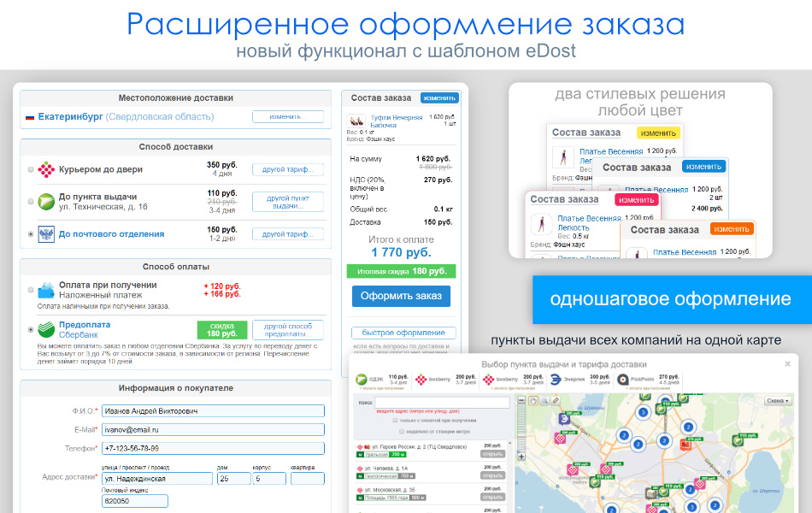812x513 pixels.
Task: Click the Оформить заказ button
Action: pyautogui.click(x=400, y=295)
